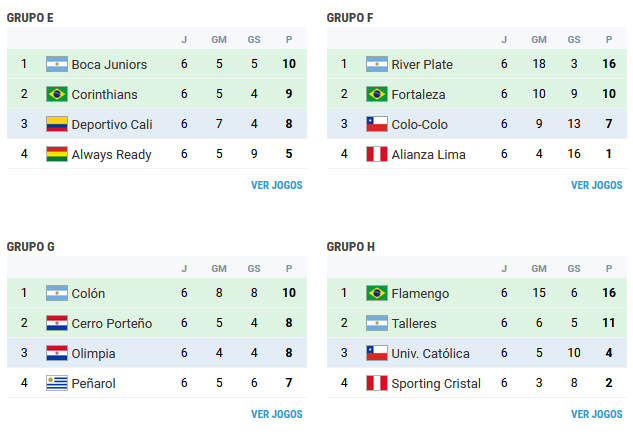
Task: Click the Peru flag next to Alianza Lima
Action: 377,154
